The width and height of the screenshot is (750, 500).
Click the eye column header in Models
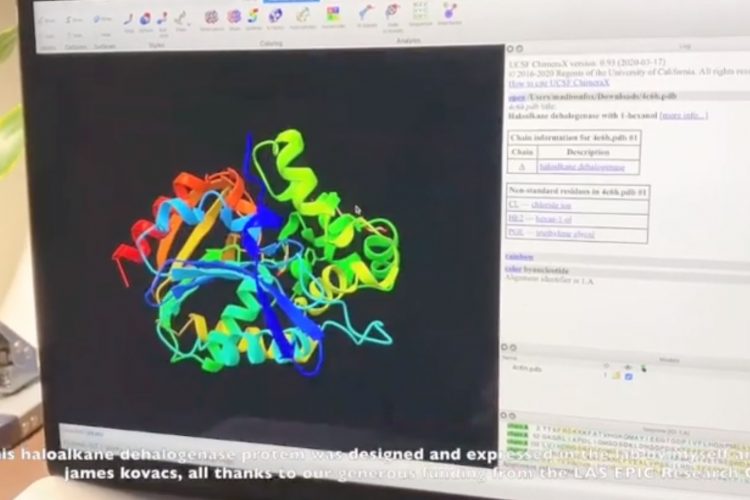(x=628, y=367)
